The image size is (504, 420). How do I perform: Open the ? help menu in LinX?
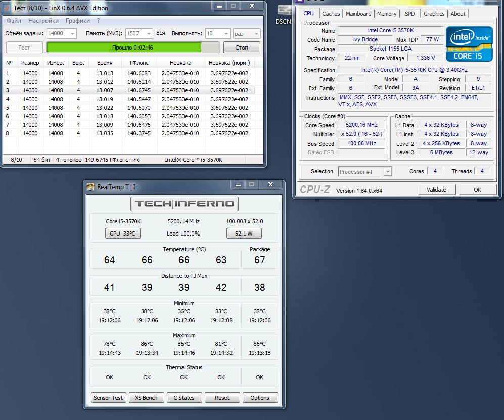tap(99, 21)
